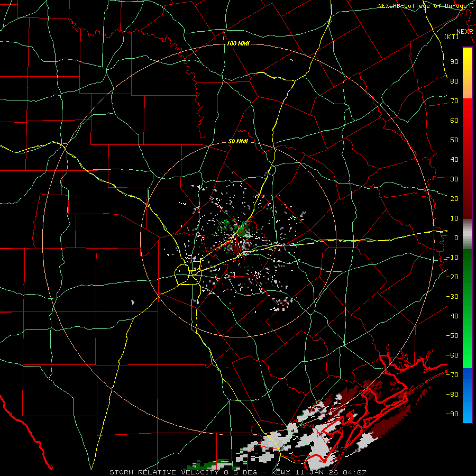Viewport: 476px width, 476px height.
Task: Click the blue bottom segment of color bar
Action: 467,395
